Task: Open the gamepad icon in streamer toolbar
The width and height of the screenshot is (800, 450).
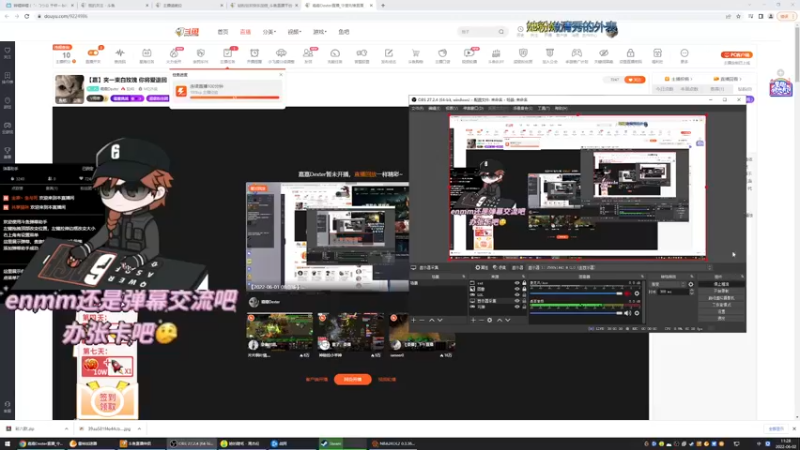Action: click(577, 53)
